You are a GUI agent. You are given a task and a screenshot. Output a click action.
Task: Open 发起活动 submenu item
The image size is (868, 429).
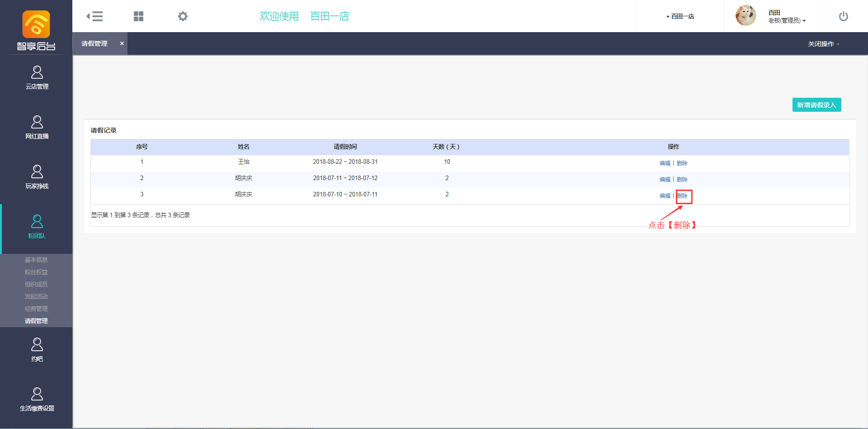tap(36, 296)
